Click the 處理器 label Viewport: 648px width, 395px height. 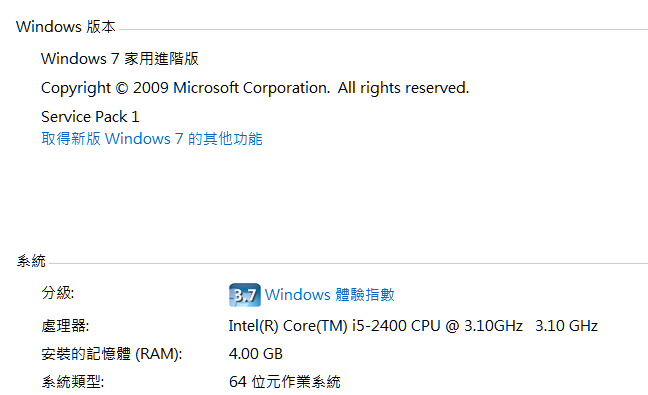(65, 326)
